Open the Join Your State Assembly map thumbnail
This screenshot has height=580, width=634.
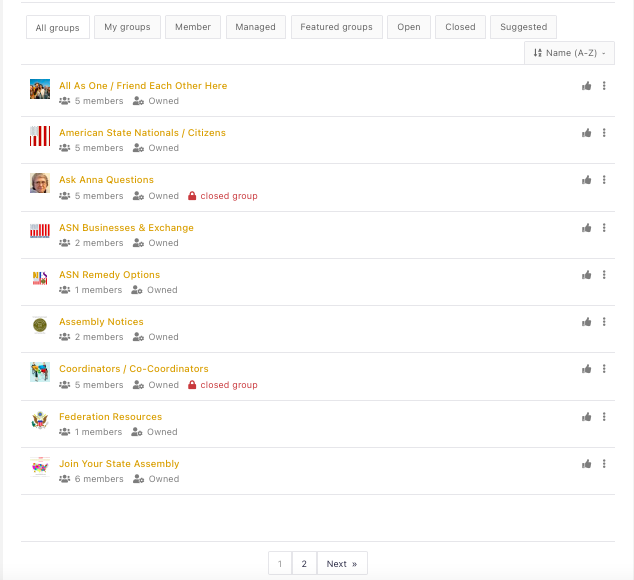[x=40, y=467]
